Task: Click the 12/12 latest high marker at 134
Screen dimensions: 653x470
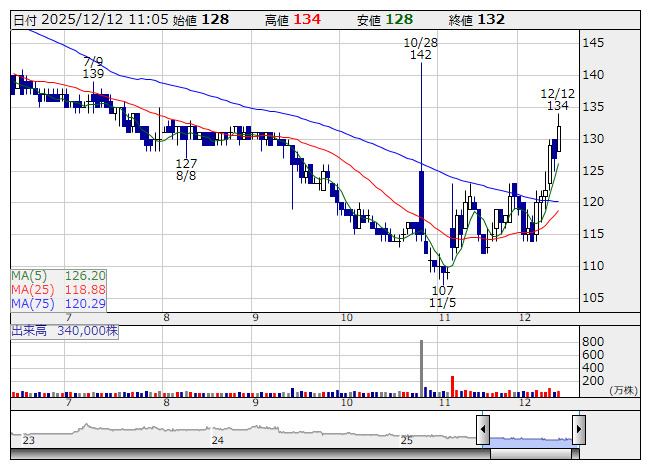Action: 558,99
